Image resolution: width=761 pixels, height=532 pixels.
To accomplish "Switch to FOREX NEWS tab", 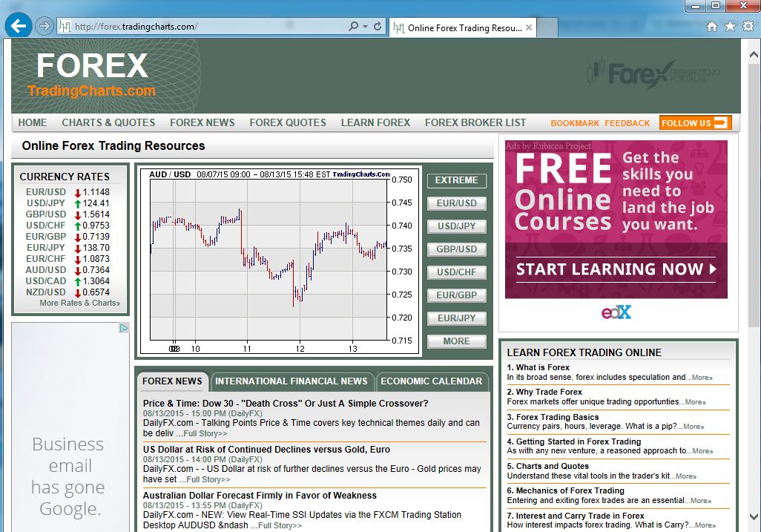I will [x=172, y=381].
